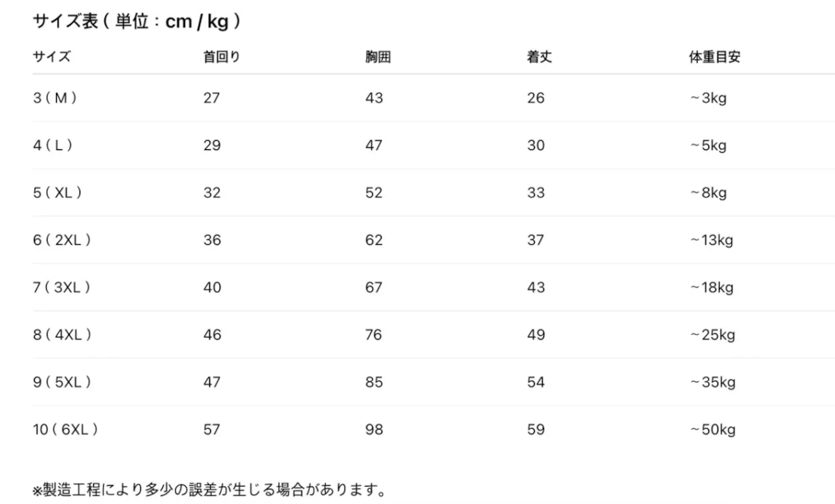Click the neck value 27 cell
This screenshot has width=835, height=504.
coord(211,98)
